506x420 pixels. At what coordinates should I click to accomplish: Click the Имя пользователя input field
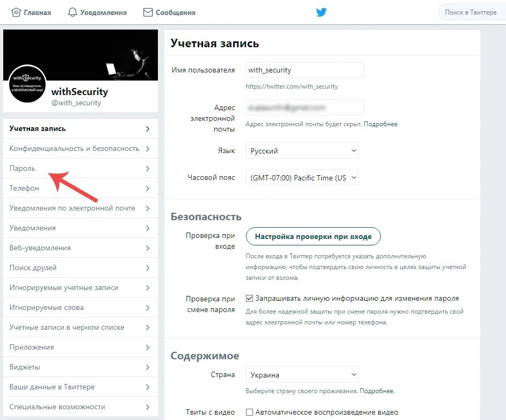305,70
